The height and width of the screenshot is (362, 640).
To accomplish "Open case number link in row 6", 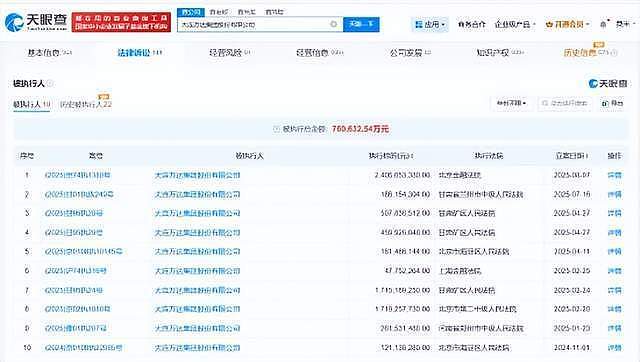I will (76, 271).
